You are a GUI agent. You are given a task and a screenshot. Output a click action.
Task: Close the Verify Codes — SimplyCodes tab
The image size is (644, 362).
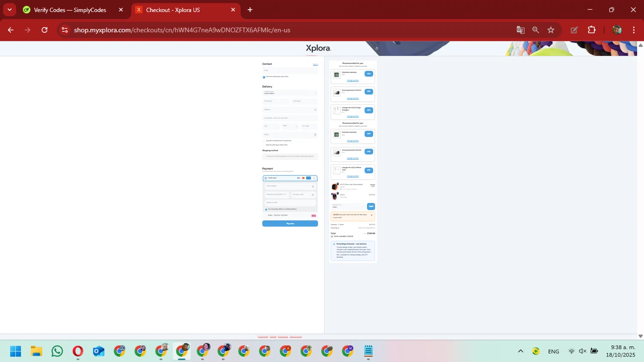(121, 10)
